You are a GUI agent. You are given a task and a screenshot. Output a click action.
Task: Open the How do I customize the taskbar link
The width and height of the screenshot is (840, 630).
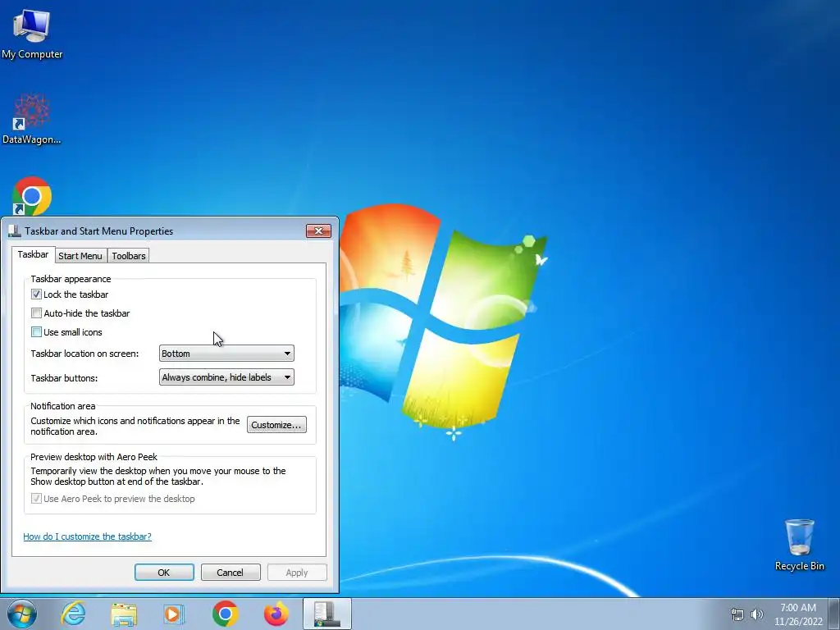tap(87, 536)
